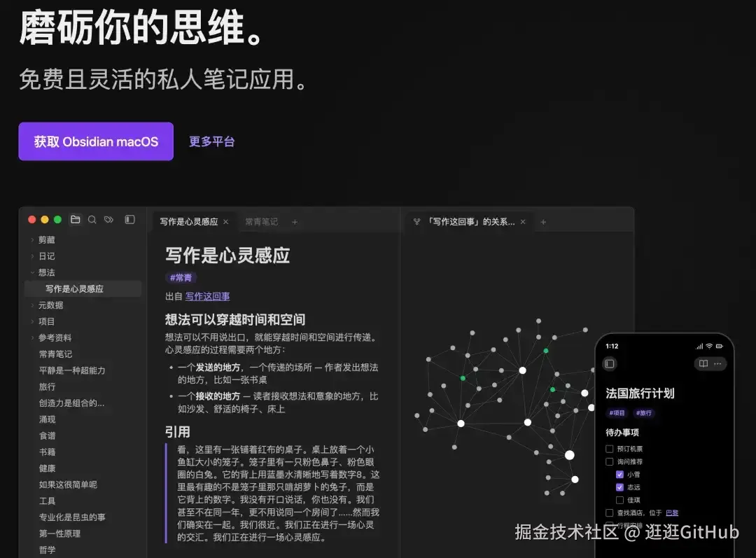Image resolution: width=756 pixels, height=558 pixels.
Task: Open the 书籍 note in sidebar
Action: pyautogui.click(x=48, y=452)
